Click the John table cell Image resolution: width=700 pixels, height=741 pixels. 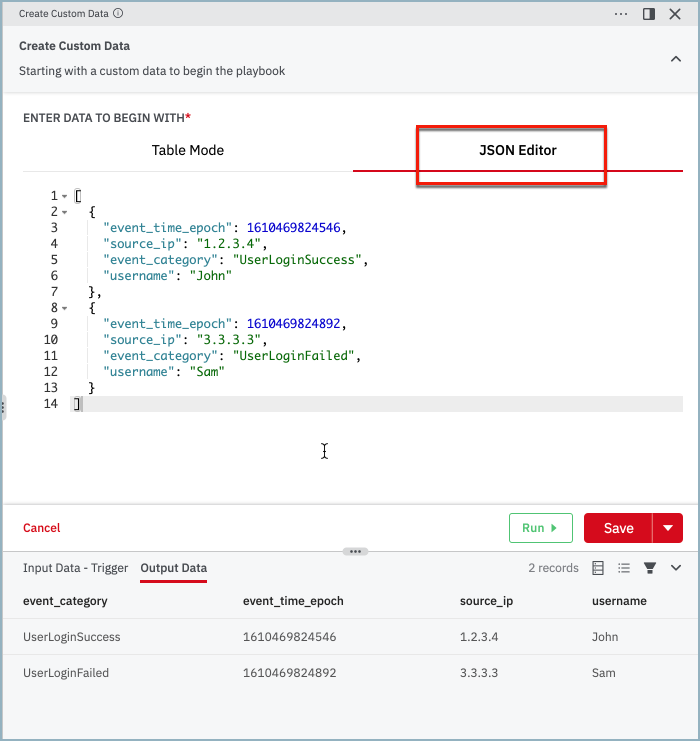(605, 637)
